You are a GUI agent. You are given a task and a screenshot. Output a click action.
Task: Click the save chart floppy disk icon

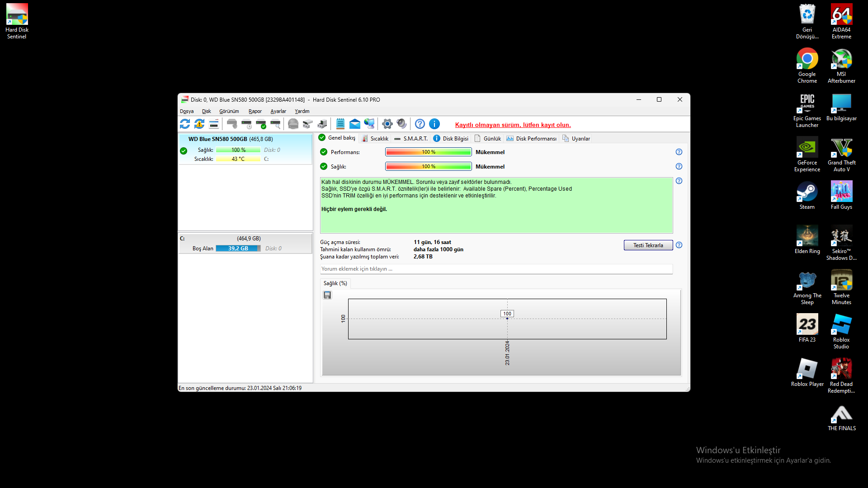(327, 295)
